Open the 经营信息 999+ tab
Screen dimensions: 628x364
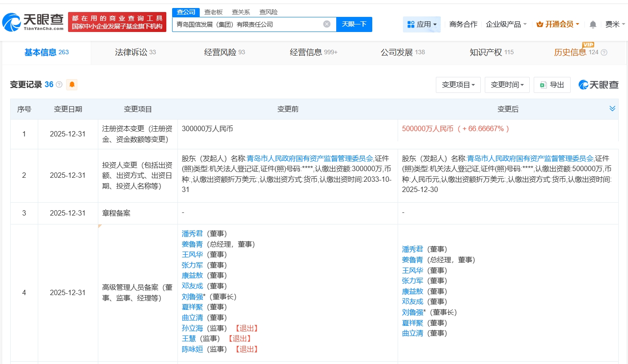pyautogui.click(x=313, y=52)
